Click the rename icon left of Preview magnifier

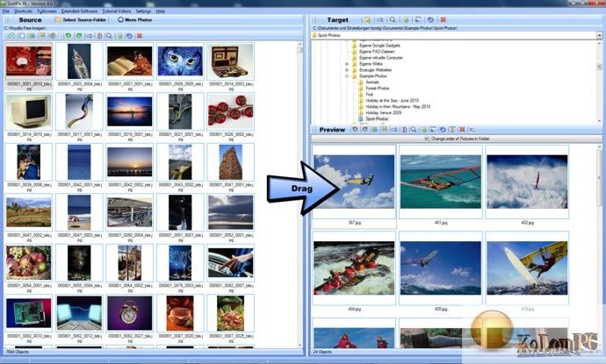(404, 129)
